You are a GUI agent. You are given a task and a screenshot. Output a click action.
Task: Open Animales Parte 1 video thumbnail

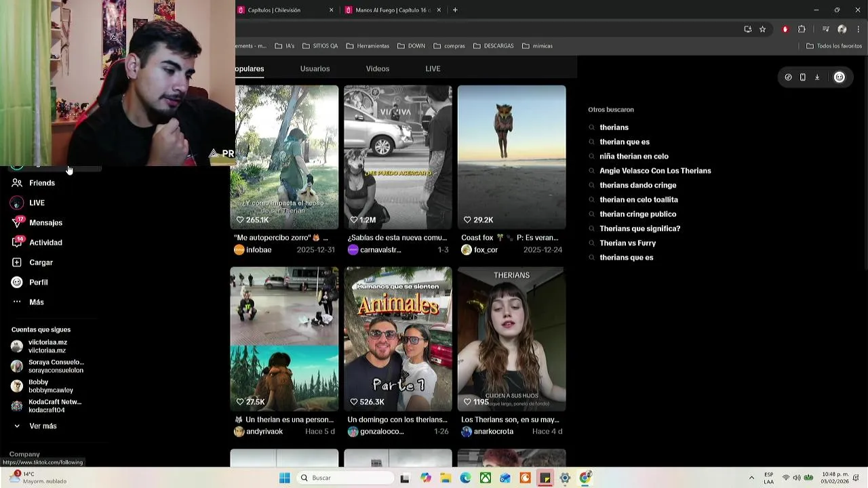[x=398, y=339]
